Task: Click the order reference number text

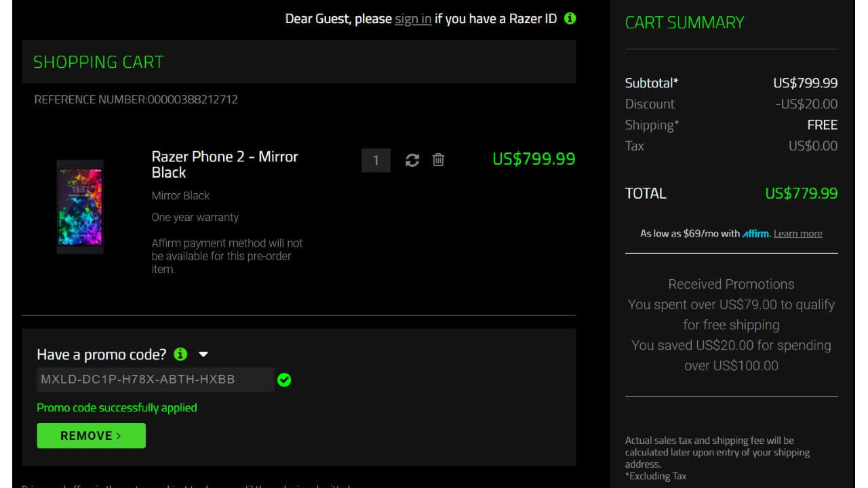Action: (x=136, y=100)
